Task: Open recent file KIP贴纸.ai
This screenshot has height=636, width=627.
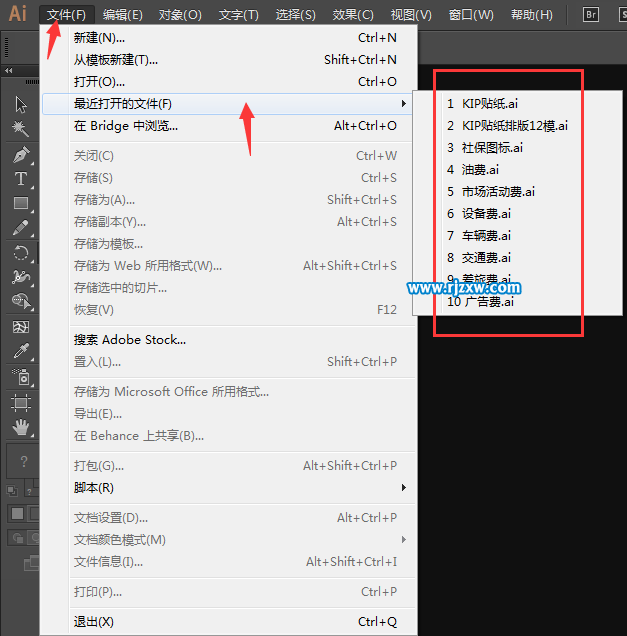Action: pyautogui.click(x=517, y=104)
